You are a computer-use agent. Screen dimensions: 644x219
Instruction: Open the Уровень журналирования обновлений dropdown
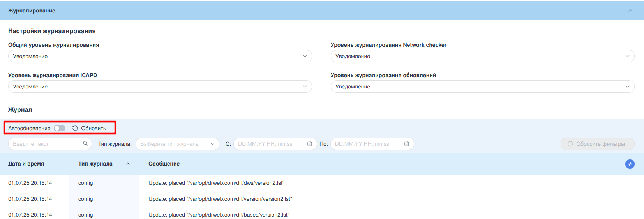(x=482, y=87)
